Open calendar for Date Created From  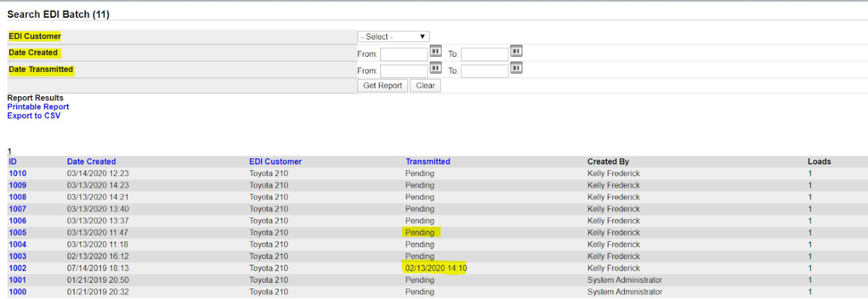click(x=435, y=52)
